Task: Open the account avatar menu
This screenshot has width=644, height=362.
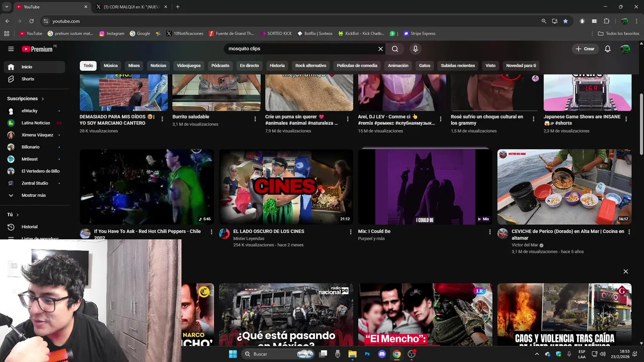Action: coord(625,49)
